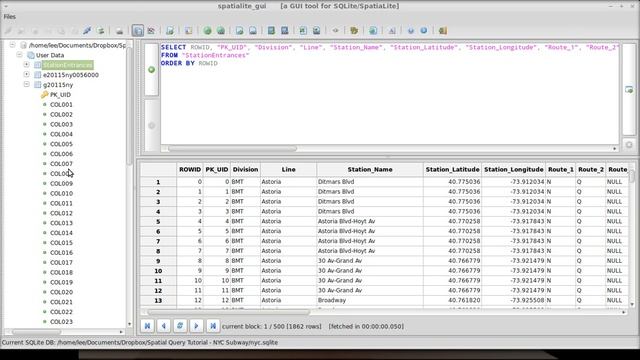This screenshot has height=360, width=640.
Task: Click the yellow gears toolbar icon
Action: [354, 31]
